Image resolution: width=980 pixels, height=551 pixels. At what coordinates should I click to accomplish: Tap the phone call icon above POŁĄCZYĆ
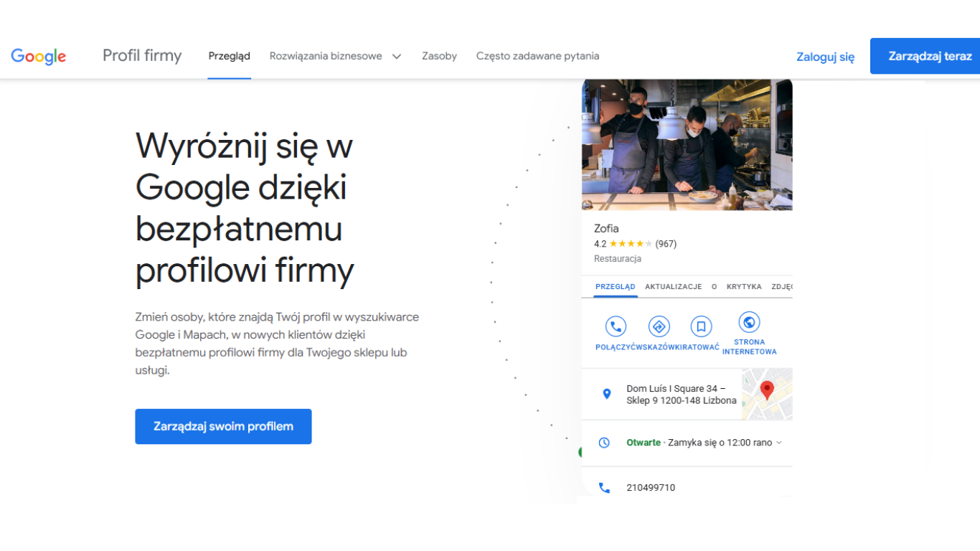pyautogui.click(x=616, y=327)
